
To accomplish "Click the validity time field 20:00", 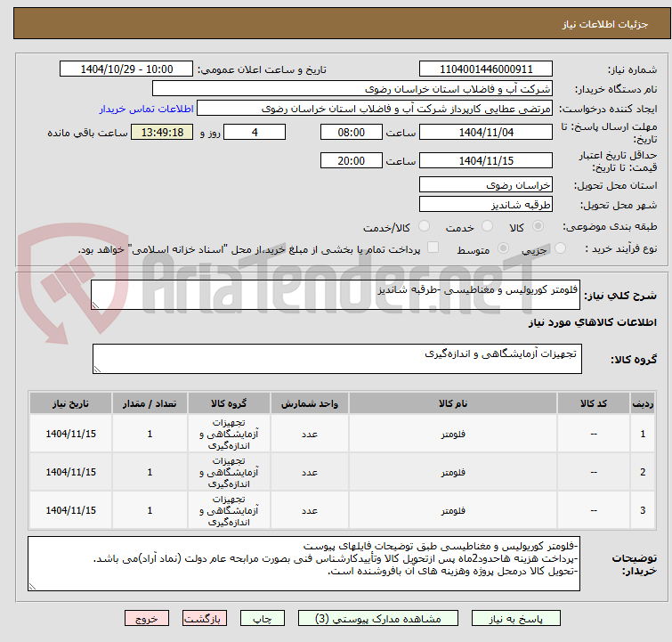I will coord(351,161).
